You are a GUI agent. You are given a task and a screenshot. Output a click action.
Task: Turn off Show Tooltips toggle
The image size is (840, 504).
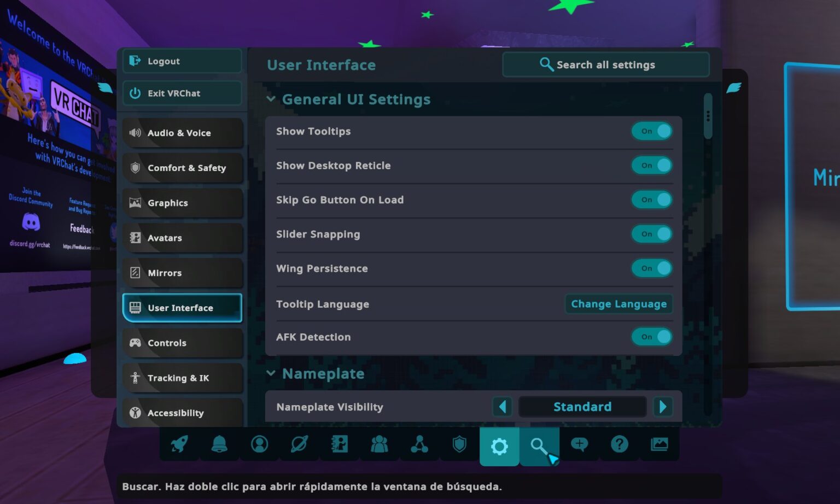(x=652, y=131)
